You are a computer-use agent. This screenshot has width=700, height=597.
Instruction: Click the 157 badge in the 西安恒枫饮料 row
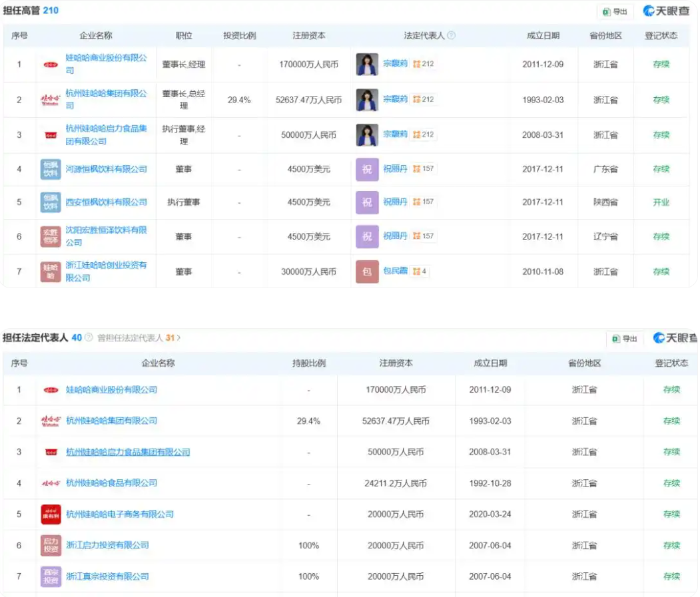[x=423, y=202]
